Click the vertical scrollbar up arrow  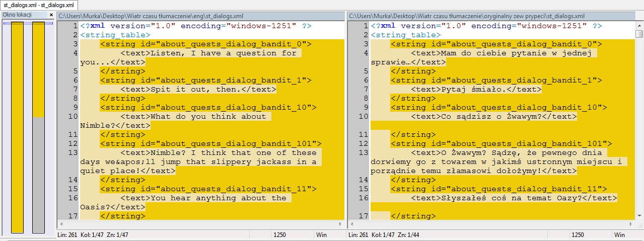click(x=639, y=25)
